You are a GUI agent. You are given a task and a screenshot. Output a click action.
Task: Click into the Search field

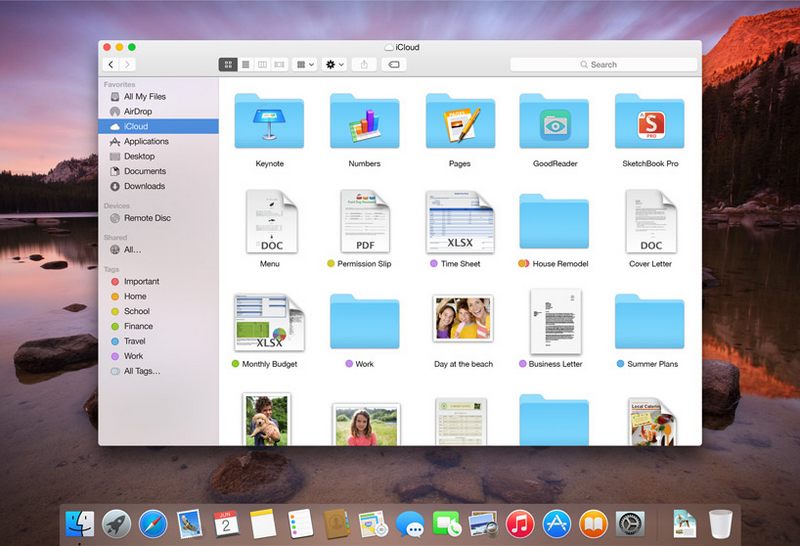point(604,64)
